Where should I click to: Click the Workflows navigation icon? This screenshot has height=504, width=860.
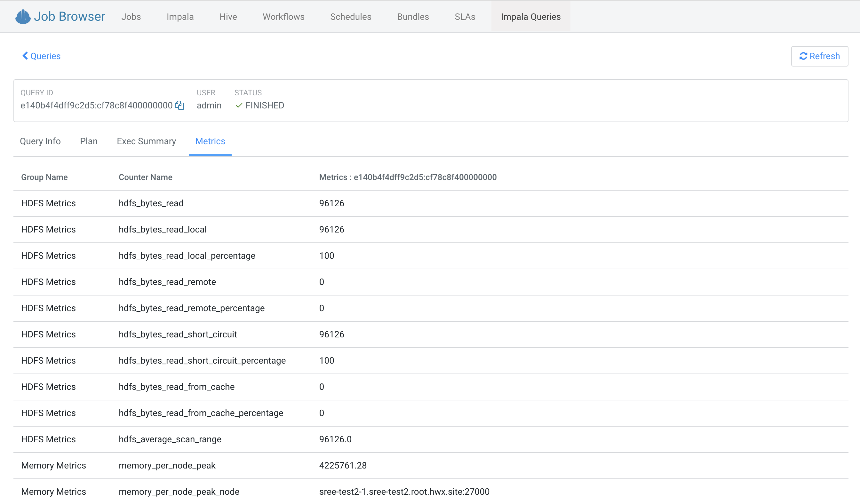tap(283, 16)
